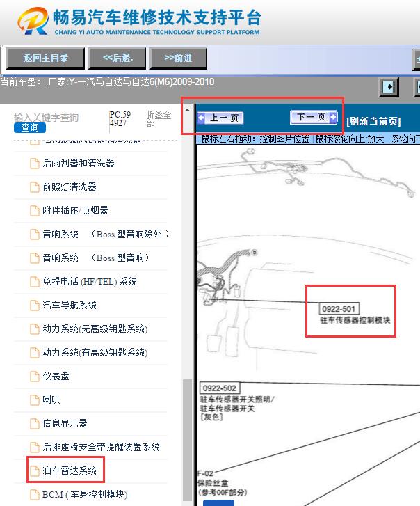
Task: Click the 0922-502 connector label in diagram
Action: [220, 388]
